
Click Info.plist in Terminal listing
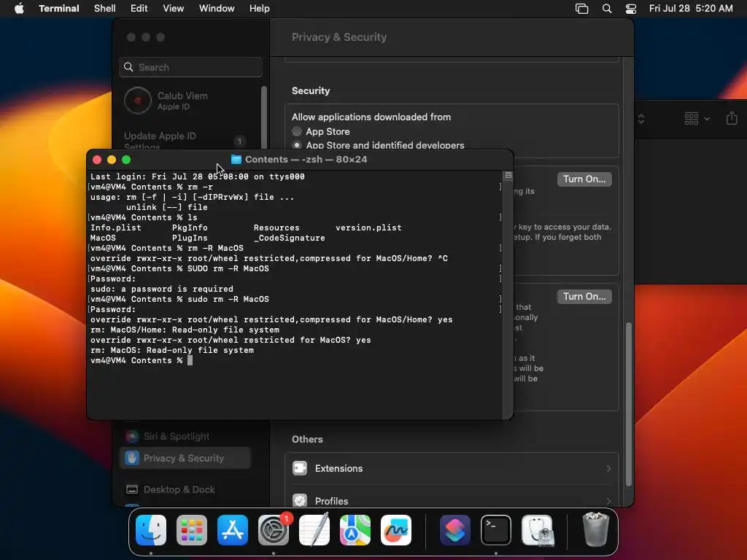(x=116, y=227)
